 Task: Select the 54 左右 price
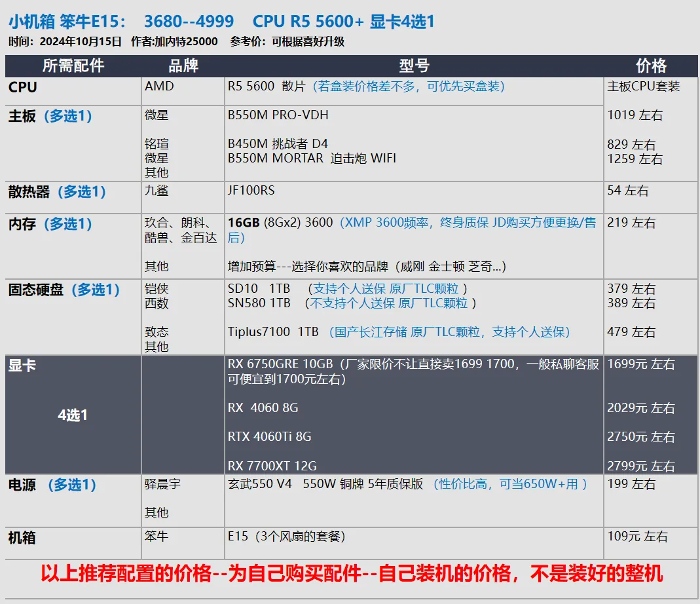628,191
